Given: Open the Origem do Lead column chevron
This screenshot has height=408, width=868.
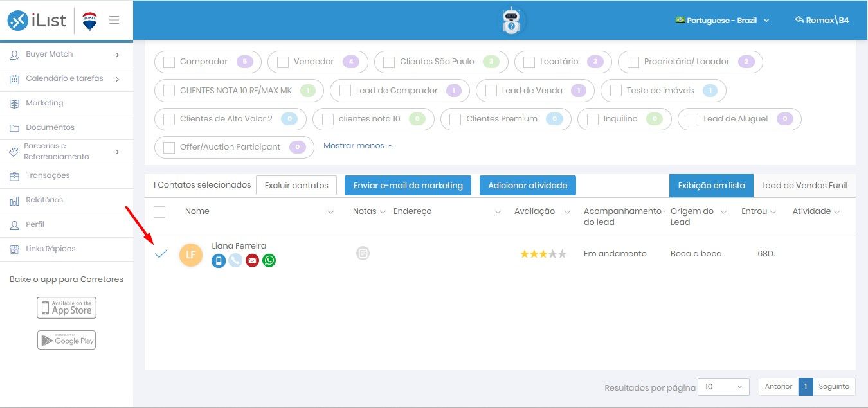Looking at the screenshot, I should point(723,212).
